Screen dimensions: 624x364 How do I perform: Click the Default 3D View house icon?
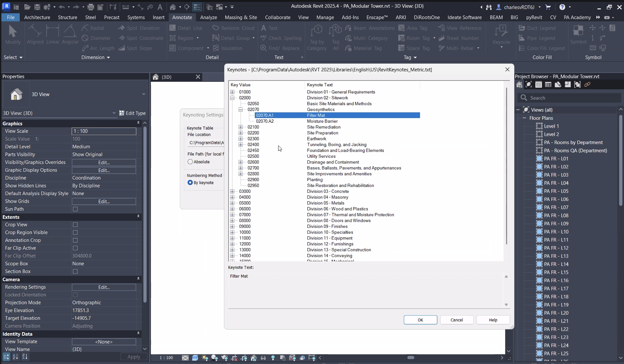point(173,7)
